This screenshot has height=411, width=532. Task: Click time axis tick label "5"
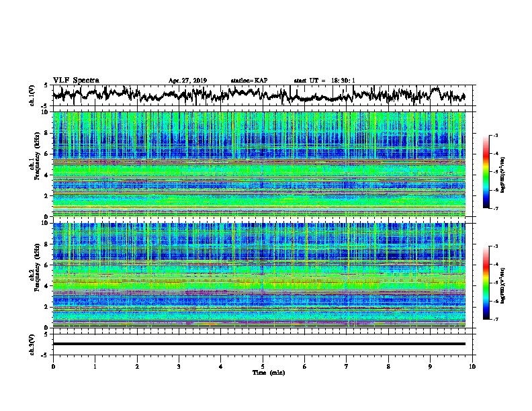click(263, 367)
